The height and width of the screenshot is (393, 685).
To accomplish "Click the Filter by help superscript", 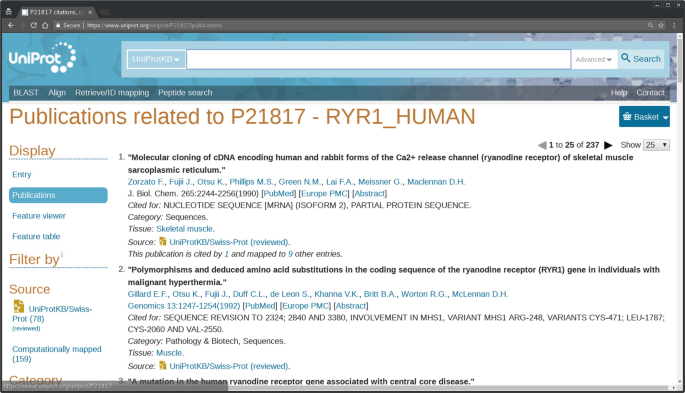I will pos(62,254).
